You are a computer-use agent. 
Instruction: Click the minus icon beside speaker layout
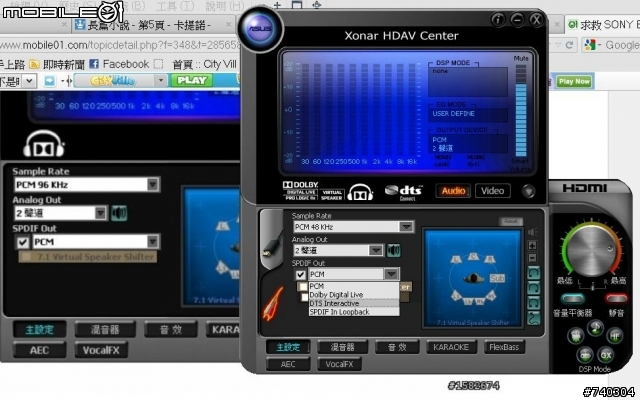(533, 258)
